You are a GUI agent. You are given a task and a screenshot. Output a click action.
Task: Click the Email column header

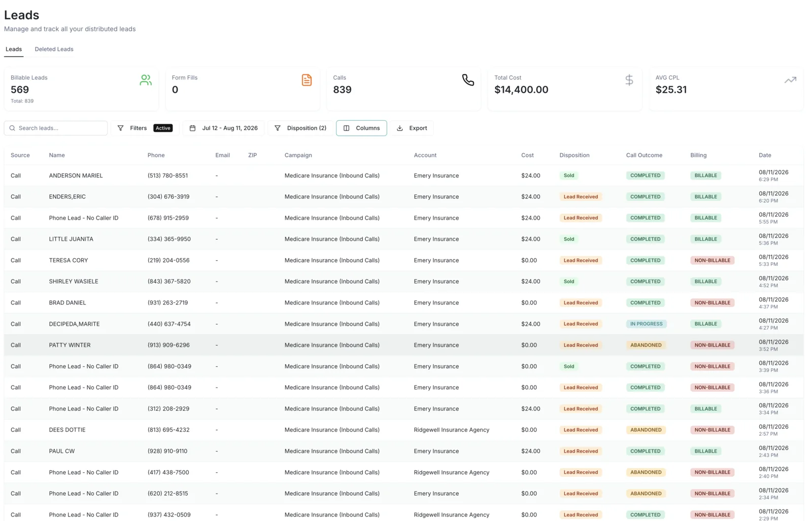[222, 155]
